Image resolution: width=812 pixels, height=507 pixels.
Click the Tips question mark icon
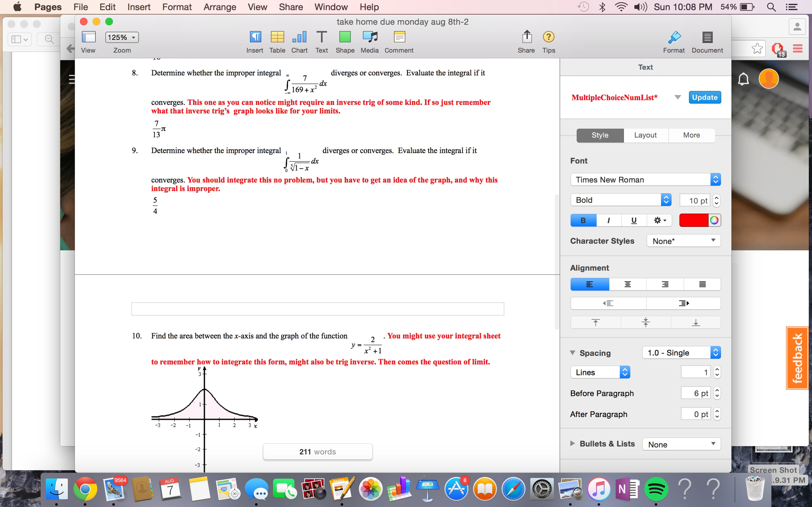click(549, 37)
